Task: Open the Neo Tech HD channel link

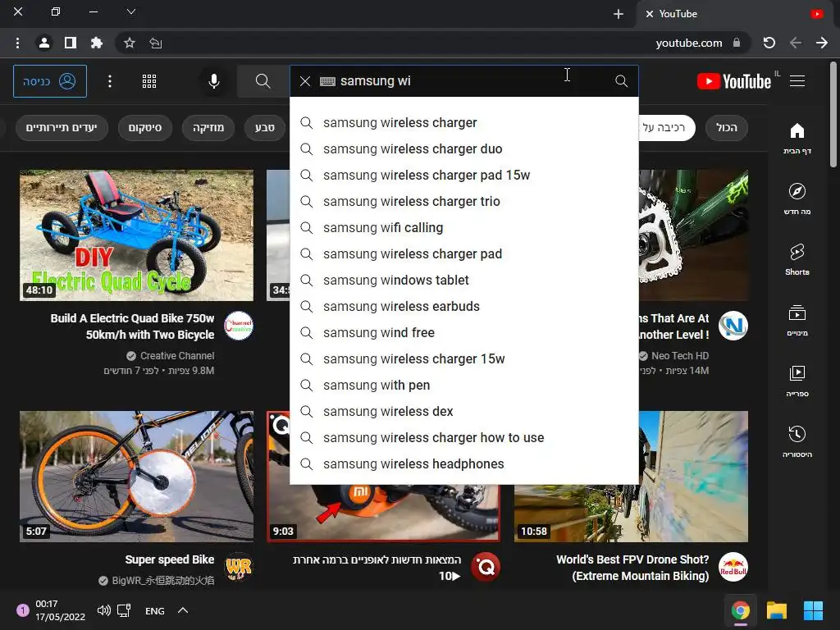Action: [x=680, y=356]
